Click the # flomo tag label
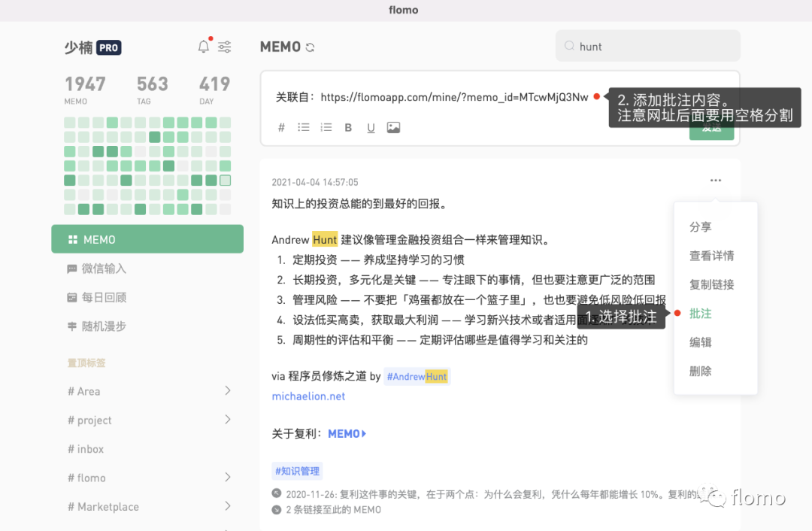 (86, 478)
